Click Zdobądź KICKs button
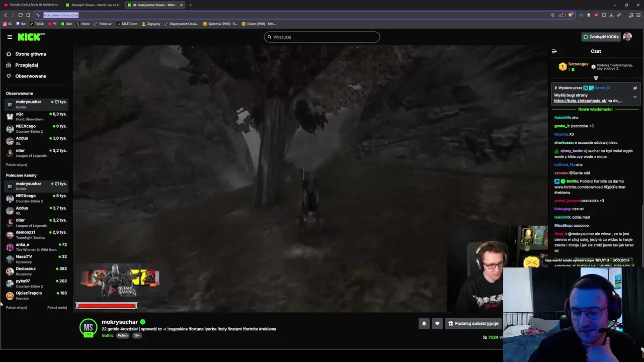This screenshot has width=644, height=362. point(601,37)
